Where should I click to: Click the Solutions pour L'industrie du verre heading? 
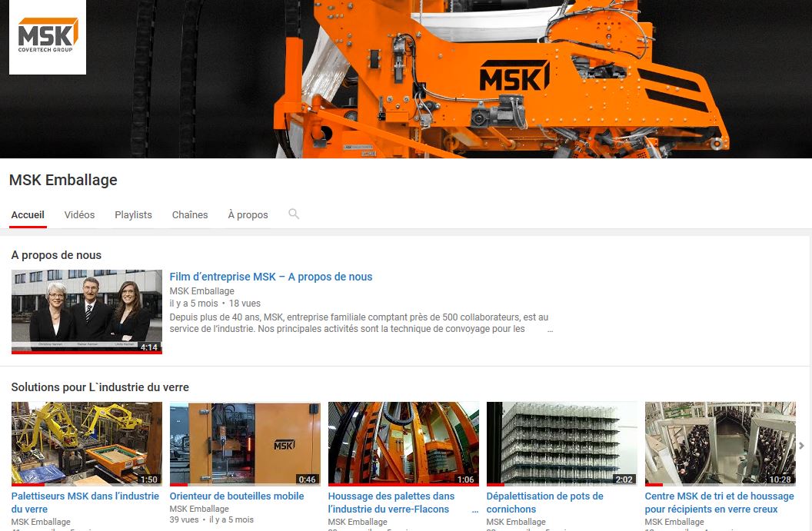pos(101,387)
